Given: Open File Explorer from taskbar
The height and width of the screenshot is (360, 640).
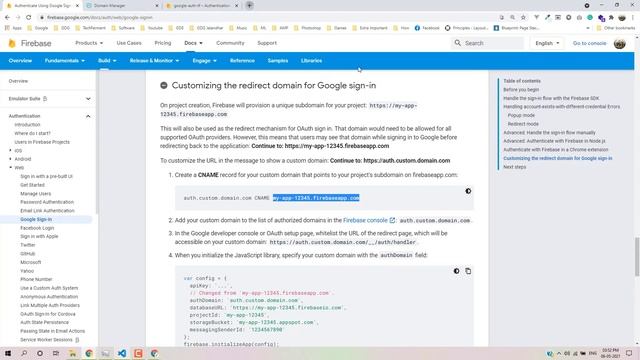Looking at the screenshot, I should tap(72, 353).
